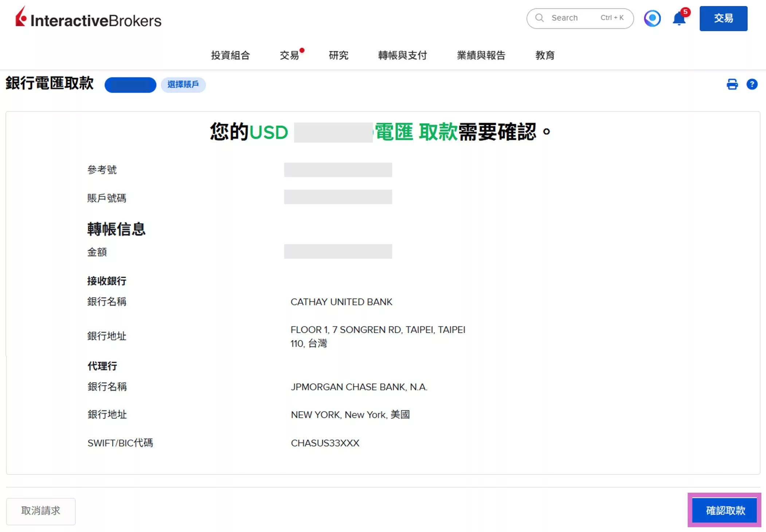
Task: Click the 賬戶號碼 label
Action: (x=107, y=198)
